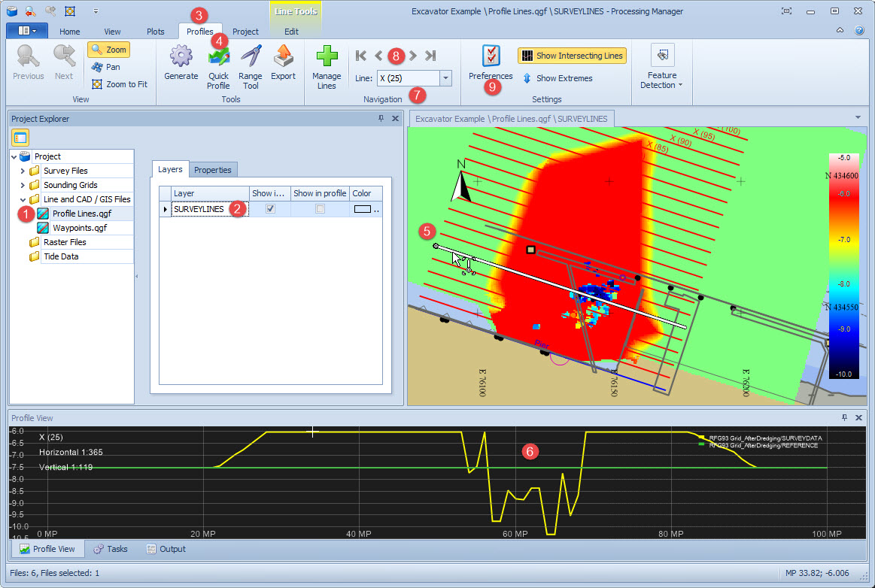Switch to the Plots ribbon tab
Viewport: 875px width, 588px height.
point(156,32)
